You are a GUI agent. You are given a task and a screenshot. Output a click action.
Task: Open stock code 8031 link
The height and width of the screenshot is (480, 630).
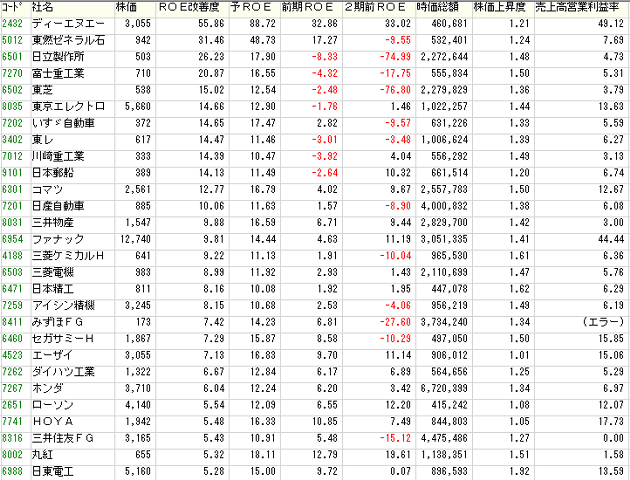point(12,223)
